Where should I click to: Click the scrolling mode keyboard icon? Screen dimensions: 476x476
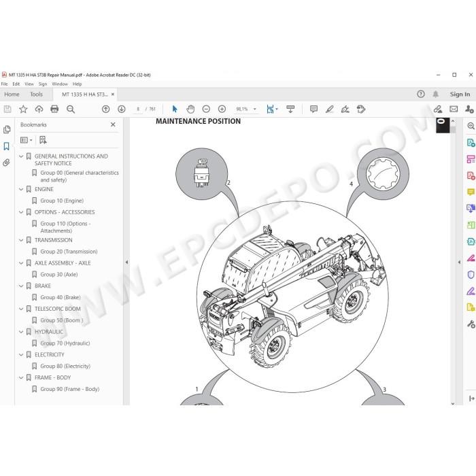(290, 109)
